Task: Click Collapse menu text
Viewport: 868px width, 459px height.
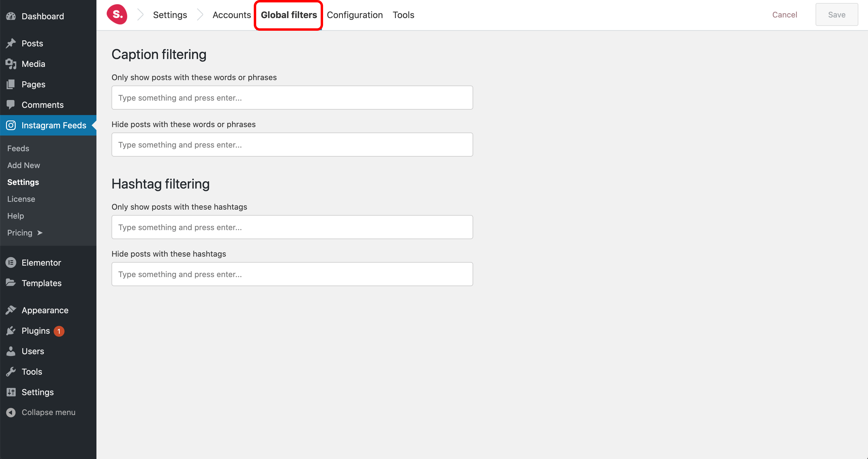Action: (x=49, y=412)
